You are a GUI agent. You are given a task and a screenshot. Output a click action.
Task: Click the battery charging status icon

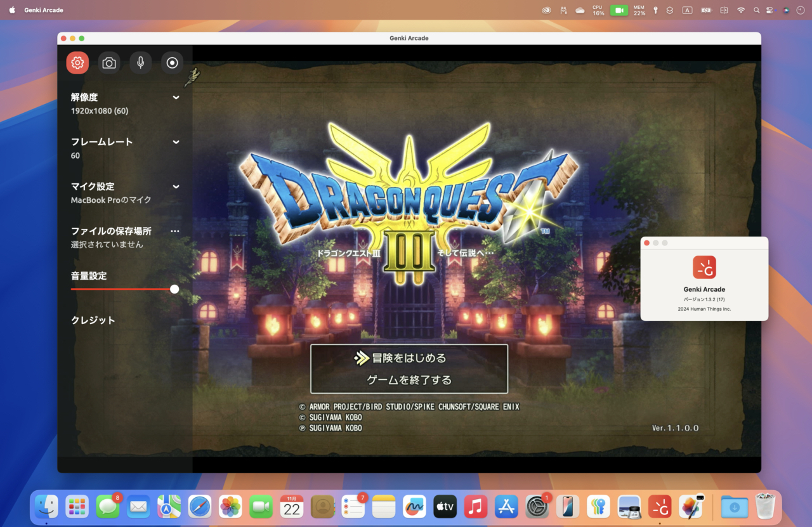[x=706, y=10]
